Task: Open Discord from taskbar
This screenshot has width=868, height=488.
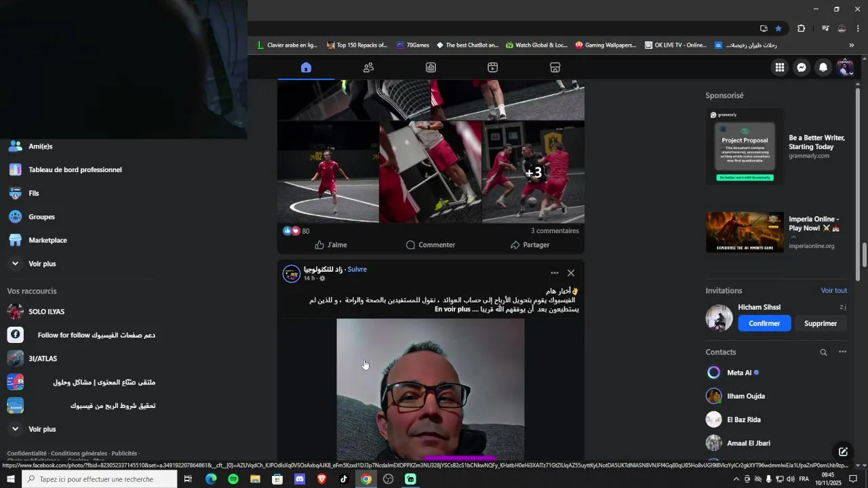Action: point(300,479)
